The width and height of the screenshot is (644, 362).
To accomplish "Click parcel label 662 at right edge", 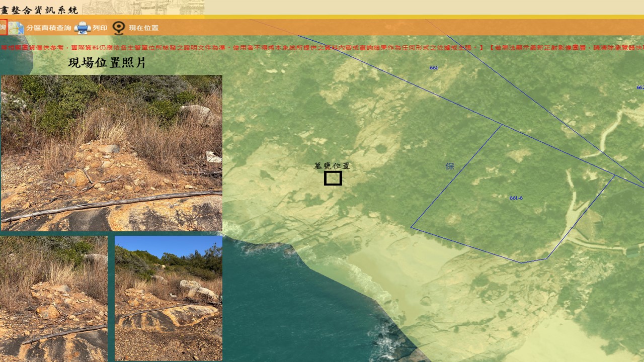I will point(640,87).
